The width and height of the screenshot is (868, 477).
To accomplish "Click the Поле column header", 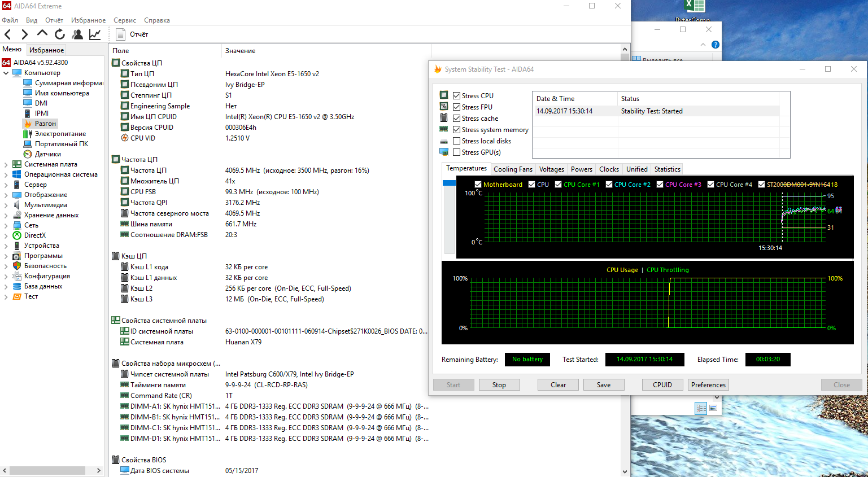I will click(165, 51).
